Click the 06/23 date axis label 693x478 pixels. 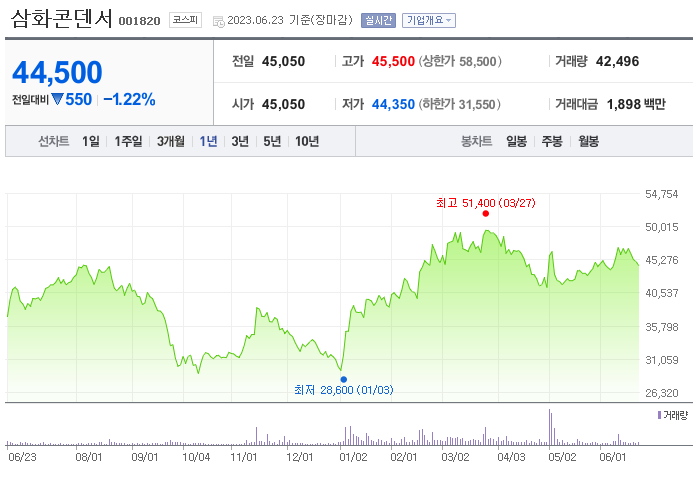(x=22, y=457)
